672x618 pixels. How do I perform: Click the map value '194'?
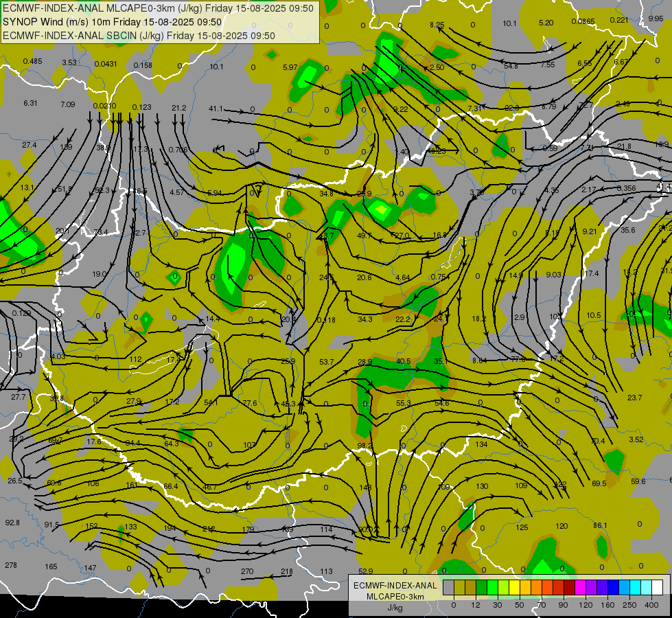(x=170, y=528)
